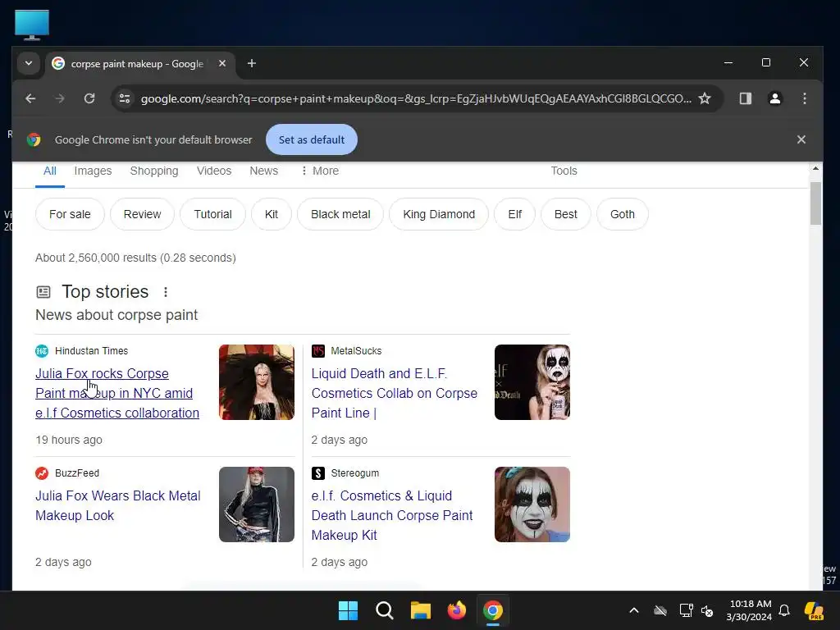Open site information icon in address bar
840x630 pixels.
[125, 98]
